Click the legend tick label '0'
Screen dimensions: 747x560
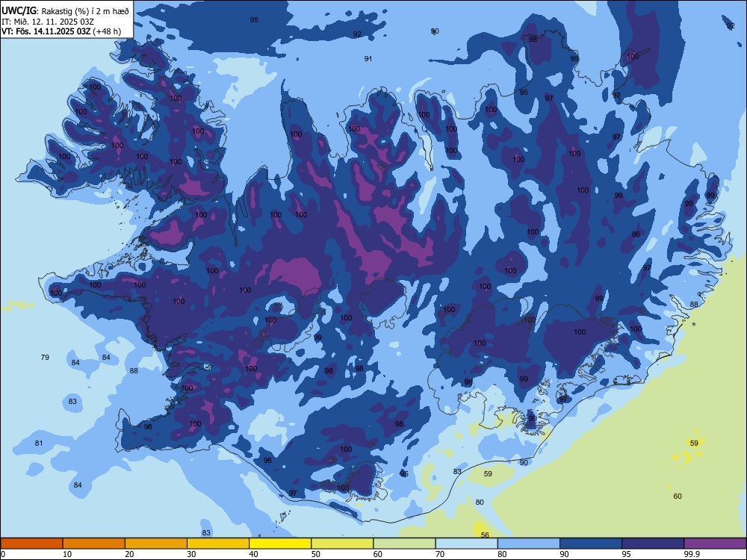click(3, 554)
